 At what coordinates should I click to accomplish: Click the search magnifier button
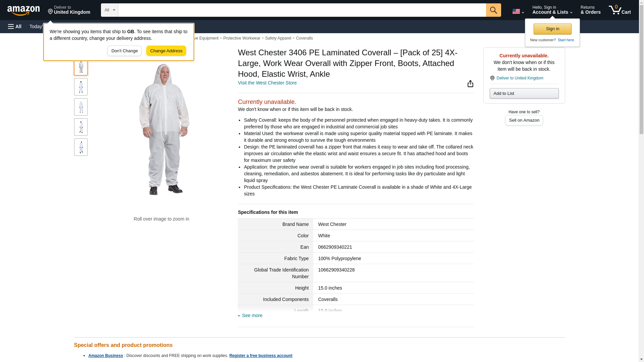(493, 10)
